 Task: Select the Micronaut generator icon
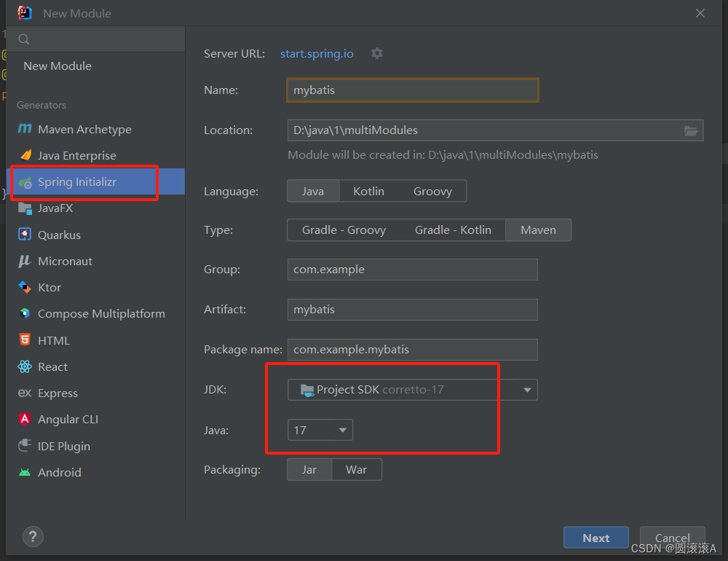coord(25,261)
